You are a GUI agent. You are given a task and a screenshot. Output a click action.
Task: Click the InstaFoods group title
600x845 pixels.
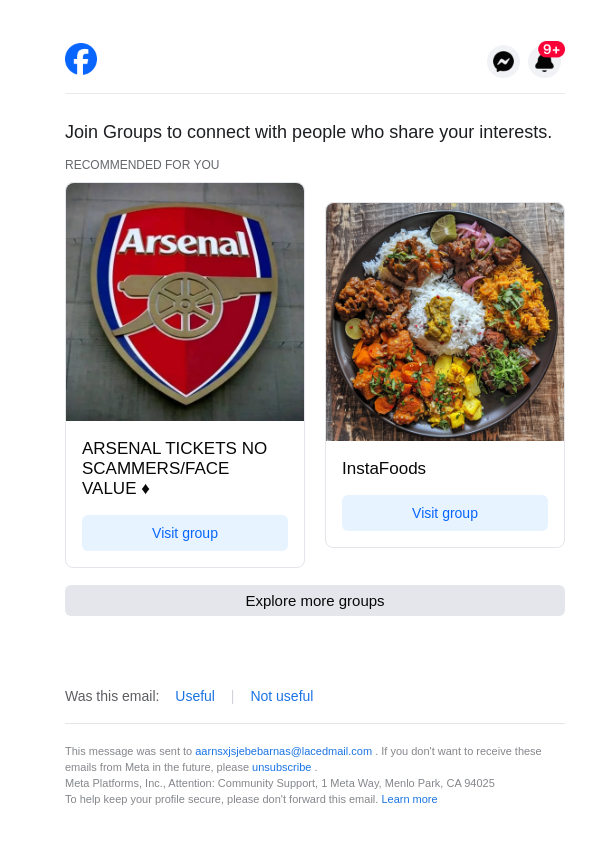pyautogui.click(x=384, y=468)
